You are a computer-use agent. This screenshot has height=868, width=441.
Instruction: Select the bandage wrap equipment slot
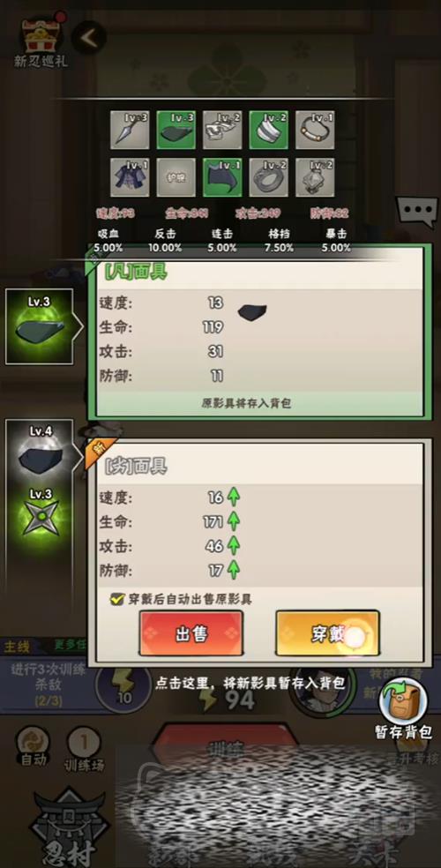268,130
